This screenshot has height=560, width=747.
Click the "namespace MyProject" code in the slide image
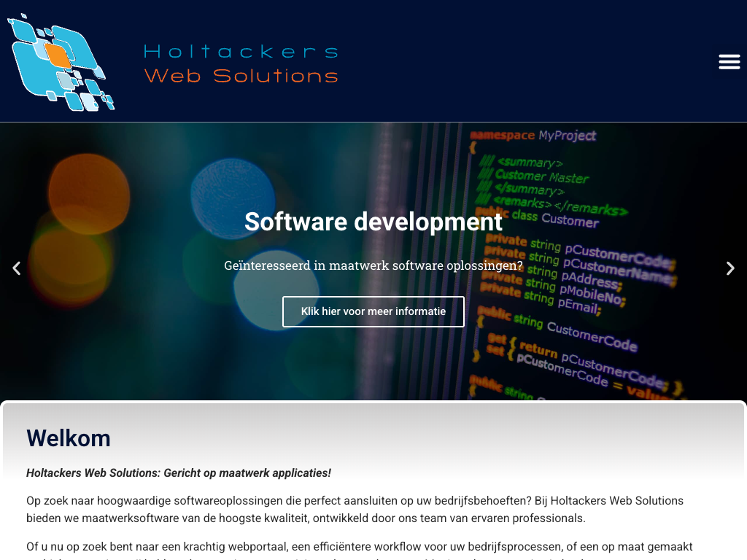pos(533,136)
